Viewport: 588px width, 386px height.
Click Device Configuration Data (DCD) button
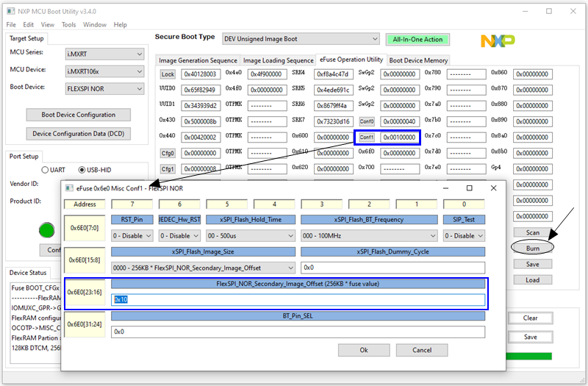point(79,134)
